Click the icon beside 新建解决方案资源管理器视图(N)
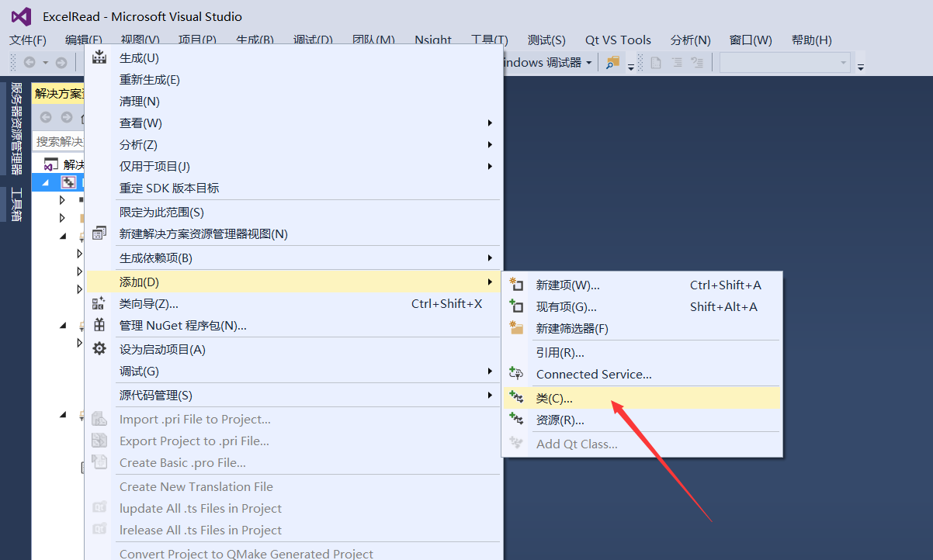933x560 pixels. [99, 233]
